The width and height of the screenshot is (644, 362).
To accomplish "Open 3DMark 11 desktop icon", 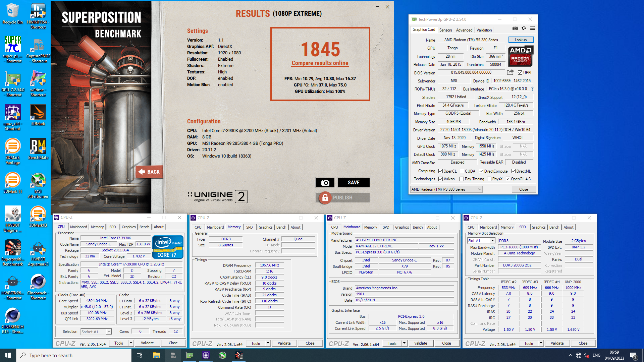I will 12,182.
